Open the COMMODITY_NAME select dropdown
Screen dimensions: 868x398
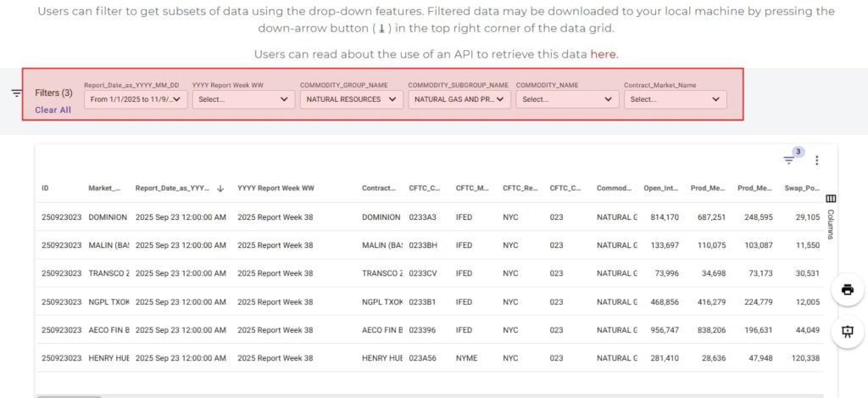click(567, 99)
